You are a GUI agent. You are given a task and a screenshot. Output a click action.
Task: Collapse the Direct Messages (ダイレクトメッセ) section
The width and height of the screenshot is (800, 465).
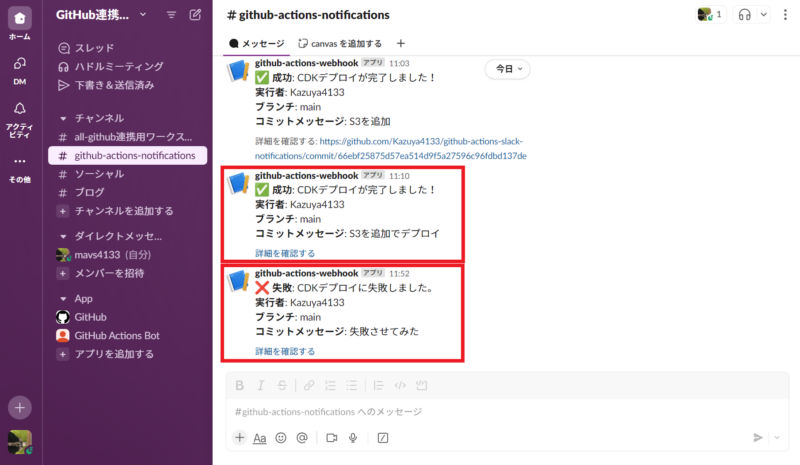pos(63,236)
